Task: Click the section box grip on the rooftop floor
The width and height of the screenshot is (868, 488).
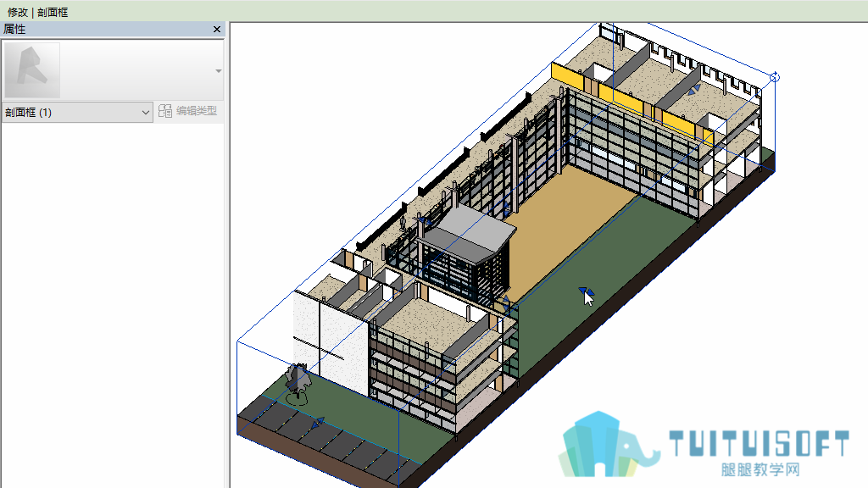Action: pyautogui.click(x=693, y=90)
